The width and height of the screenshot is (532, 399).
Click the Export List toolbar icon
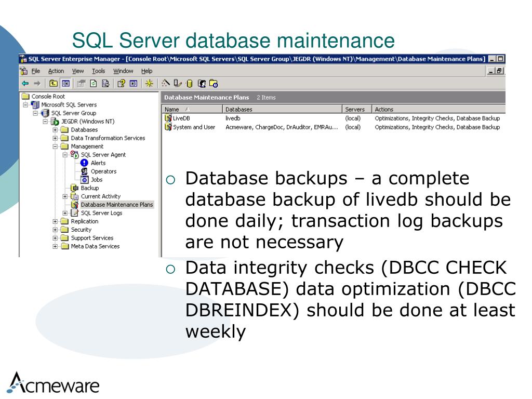105,83
